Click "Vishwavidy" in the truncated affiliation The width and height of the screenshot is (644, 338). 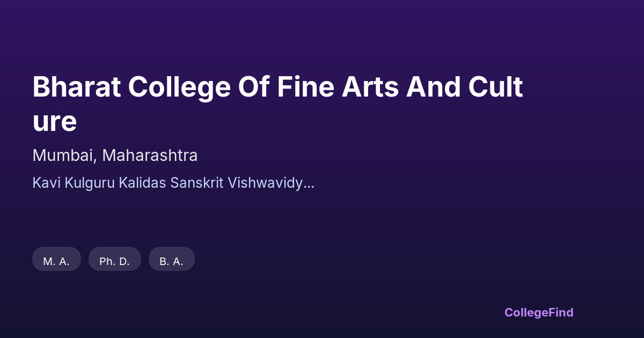click(265, 183)
